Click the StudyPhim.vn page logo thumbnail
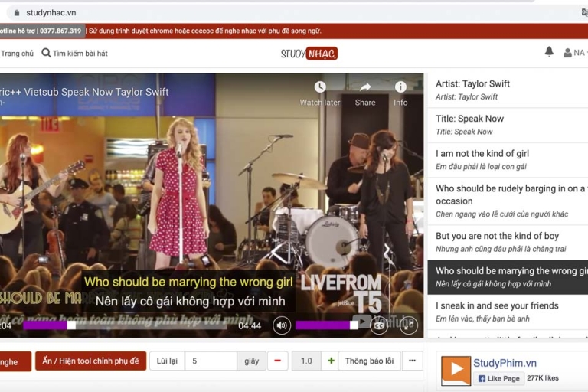The image size is (588, 392). (456, 371)
